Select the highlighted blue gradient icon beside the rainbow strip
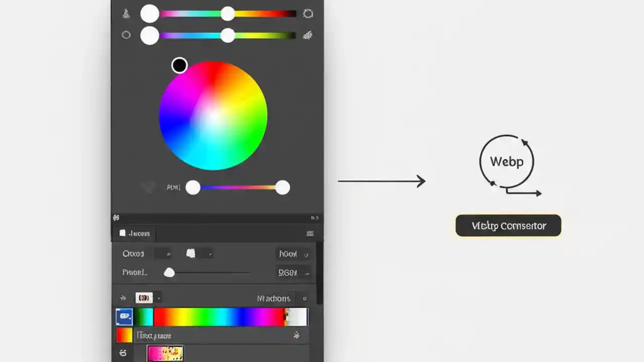 124,316
